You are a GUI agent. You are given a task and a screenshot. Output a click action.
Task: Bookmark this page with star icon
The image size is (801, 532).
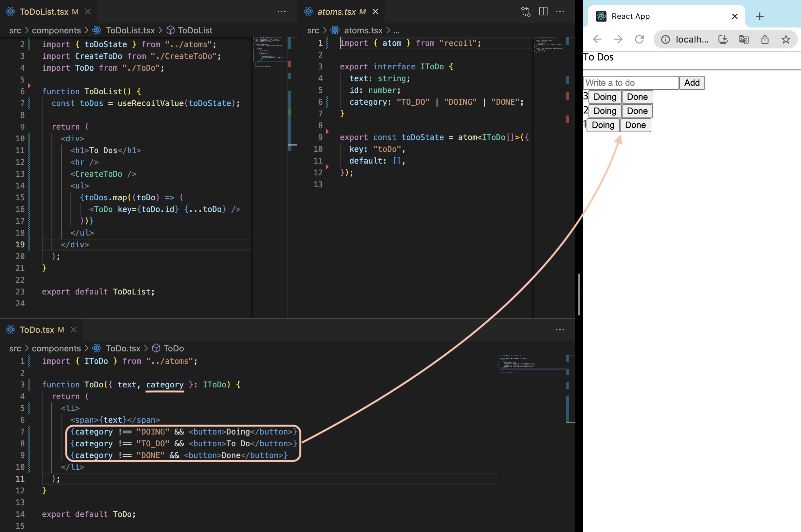pos(785,39)
